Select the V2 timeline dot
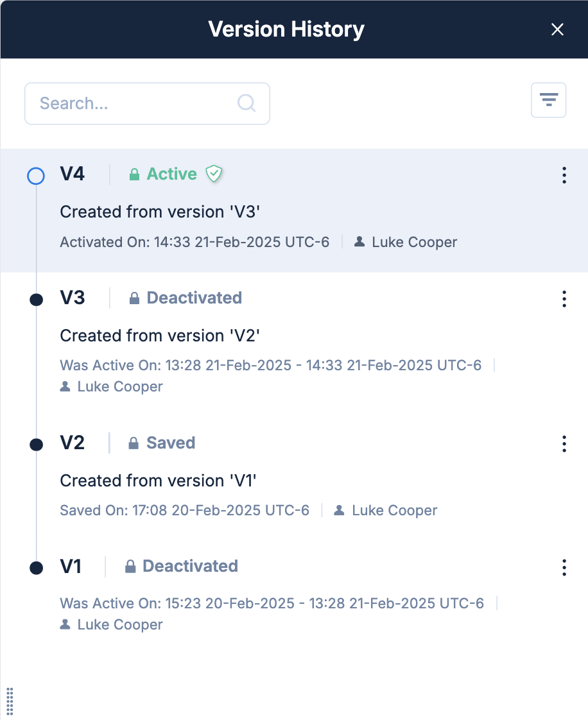 click(37, 445)
